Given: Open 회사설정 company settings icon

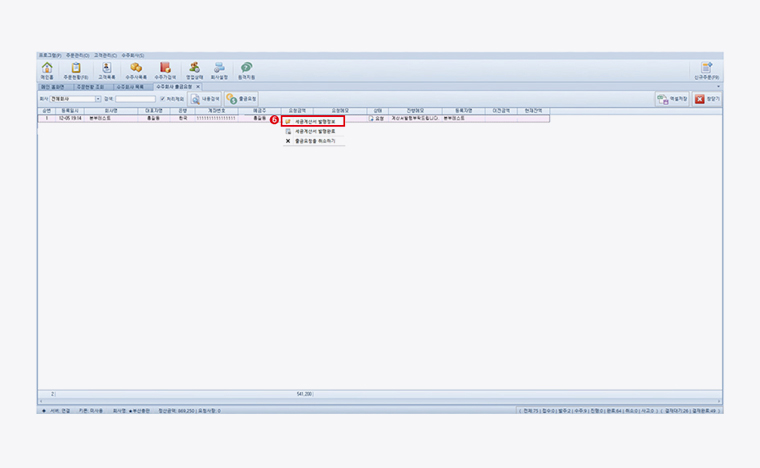Looking at the screenshot, I should 219,69.
